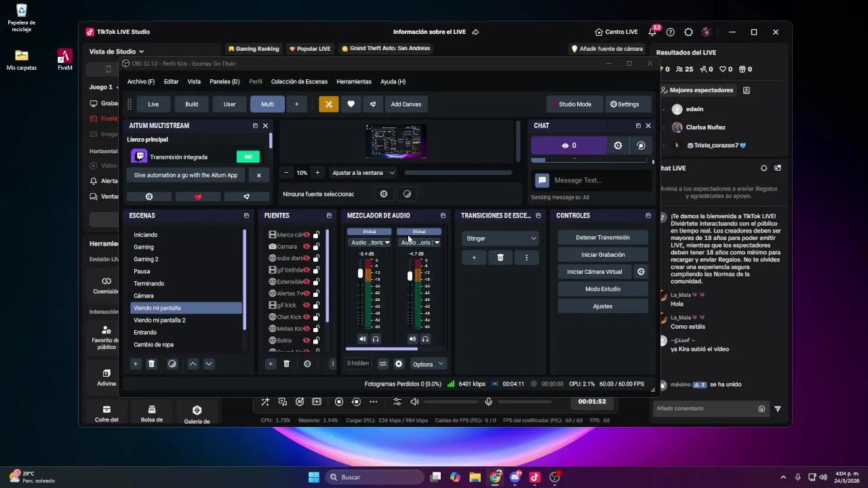Mute the second audio channel speaker

click(412, 339)
